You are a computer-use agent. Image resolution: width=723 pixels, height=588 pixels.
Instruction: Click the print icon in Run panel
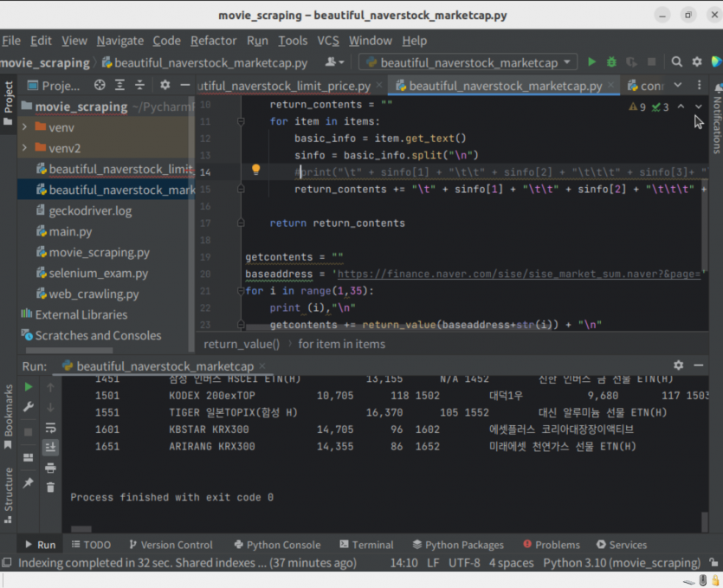(50, 468)
